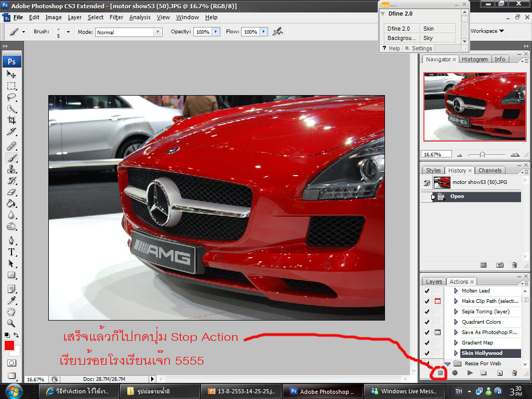
Task: Select the Paint Bucket tool
Action: pos(11,204)
